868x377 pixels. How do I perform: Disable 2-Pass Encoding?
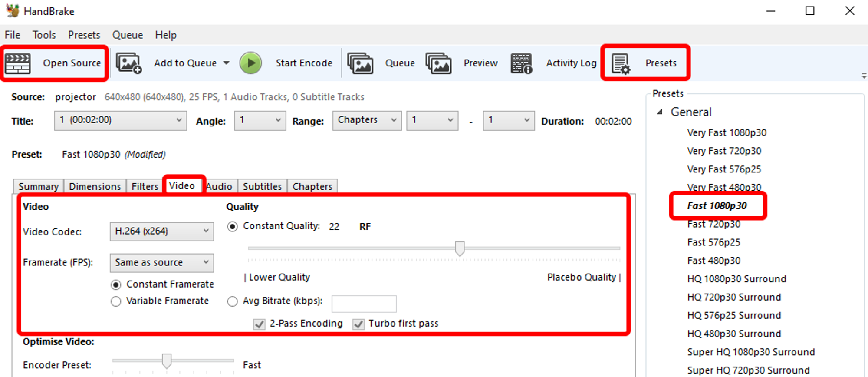pos(260,324)
